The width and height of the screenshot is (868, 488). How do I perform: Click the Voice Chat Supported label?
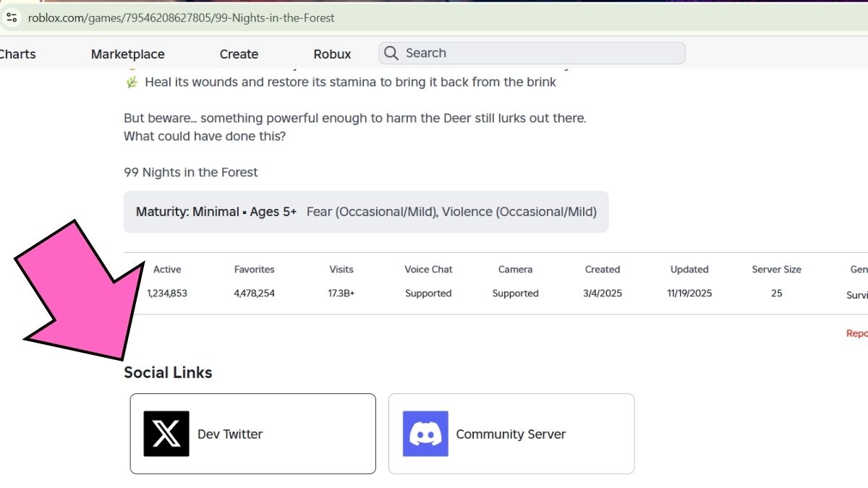(x=428, y=293)
